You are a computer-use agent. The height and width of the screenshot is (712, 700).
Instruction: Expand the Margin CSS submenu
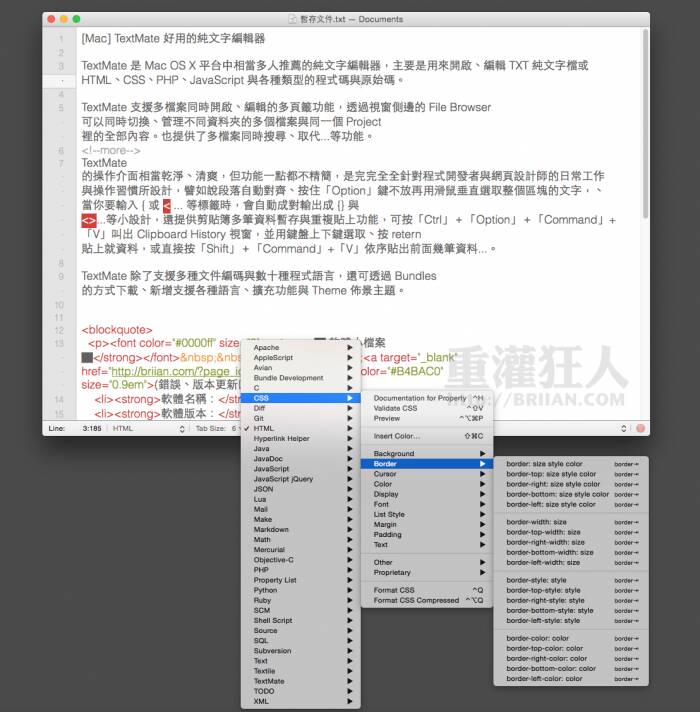pyautogui.click(x=427, y=524)
